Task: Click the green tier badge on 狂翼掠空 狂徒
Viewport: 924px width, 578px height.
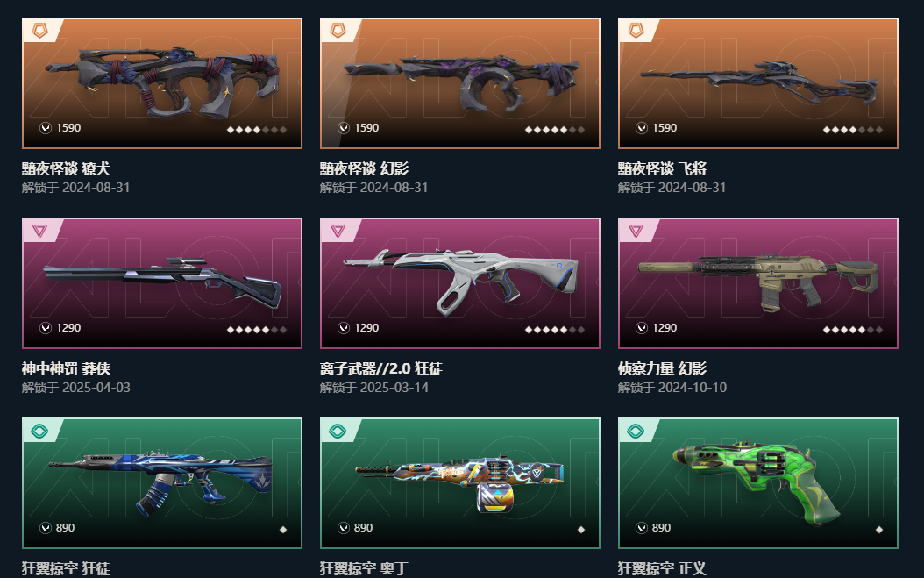Action: (x=39, y=431)
